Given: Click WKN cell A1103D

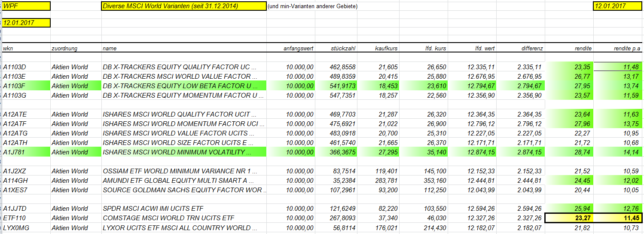Looking at the screenshot, I should tap(26, 67).
